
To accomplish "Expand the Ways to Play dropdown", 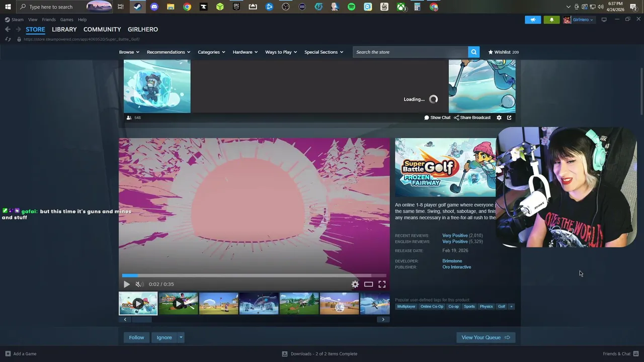I will [281, 52].
